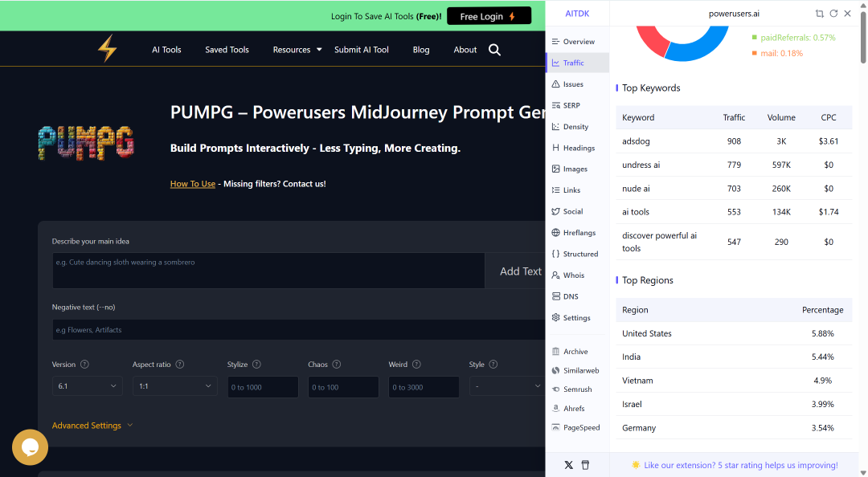868x477 pixels.
Task: Click the crop icon in AITDK header
Action: [x=819, y=14]
